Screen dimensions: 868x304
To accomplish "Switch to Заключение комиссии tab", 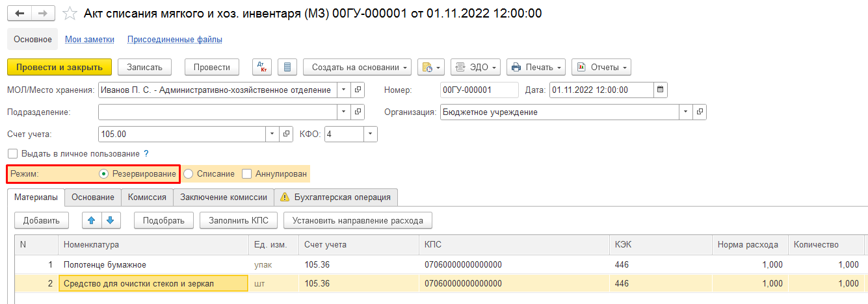I will click(224, 197).
